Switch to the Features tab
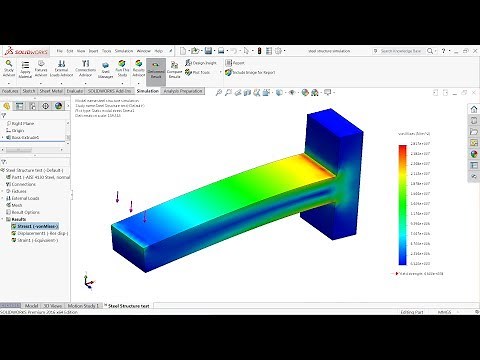The height and width of the screenshot is (360, 480). tap(10, 91)
